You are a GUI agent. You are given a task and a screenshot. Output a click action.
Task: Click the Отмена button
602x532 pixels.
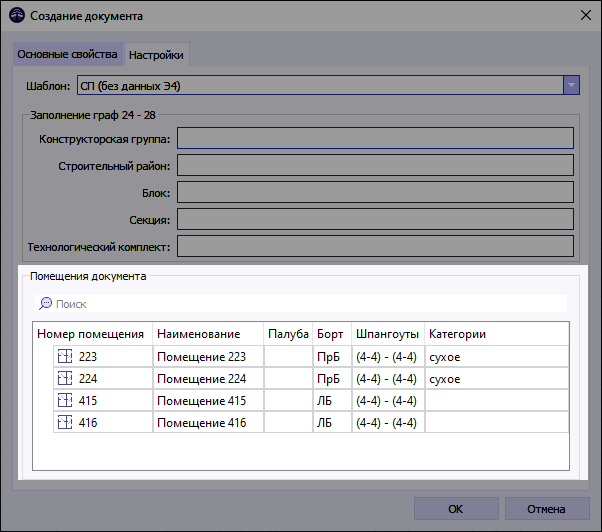point(547,509)
